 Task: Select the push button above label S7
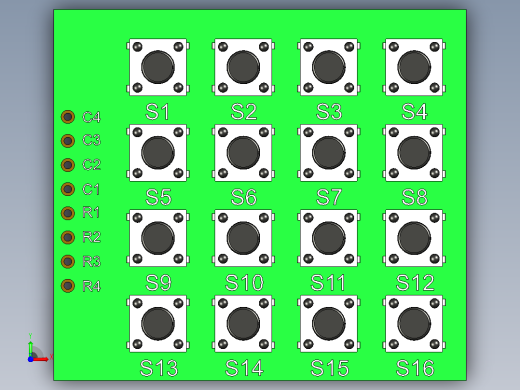(x=329, y=153)
